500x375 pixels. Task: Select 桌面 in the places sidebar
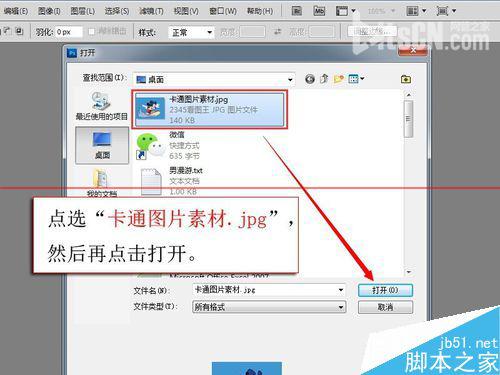[102, 145]
